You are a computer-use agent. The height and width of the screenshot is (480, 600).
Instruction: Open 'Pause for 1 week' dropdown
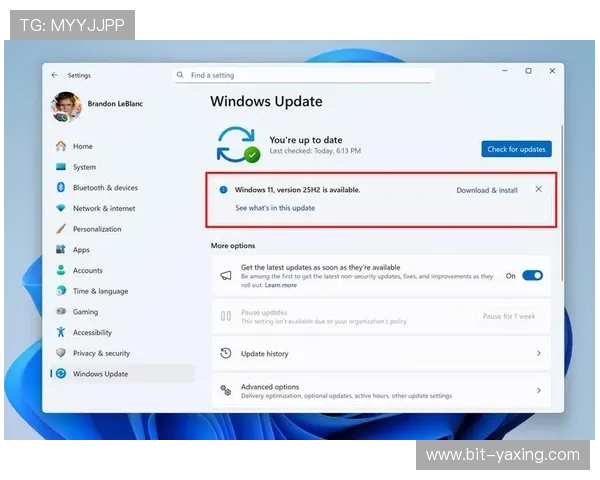coord(509,316)
